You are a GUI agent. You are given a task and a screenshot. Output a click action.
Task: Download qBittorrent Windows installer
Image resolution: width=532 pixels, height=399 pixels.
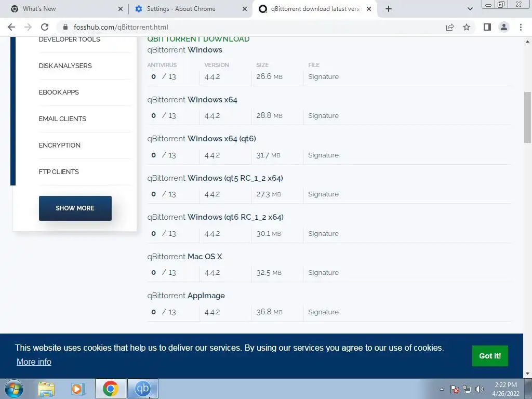184,50
